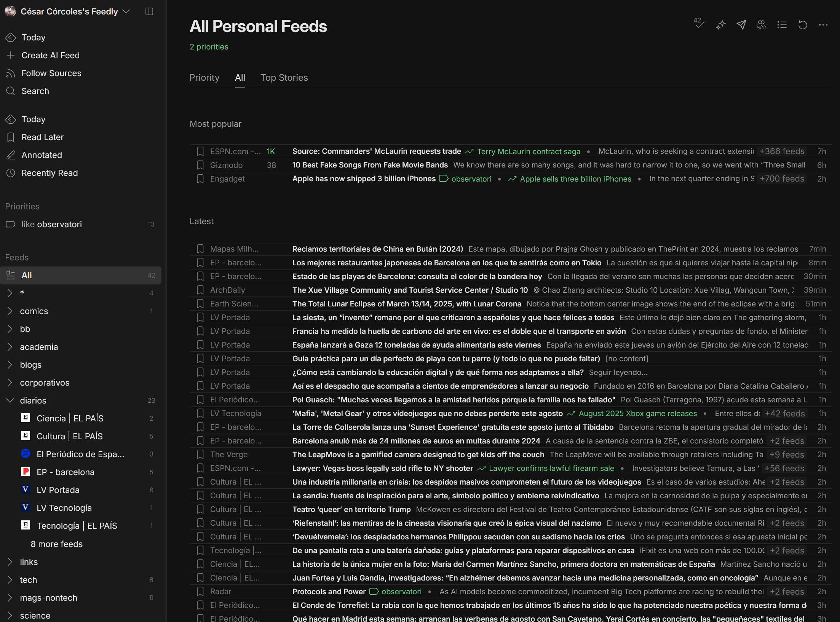Refresh feeds with the circular arrow icon
This screenshot has height=622, width=840.
click(x=803, y=25)
